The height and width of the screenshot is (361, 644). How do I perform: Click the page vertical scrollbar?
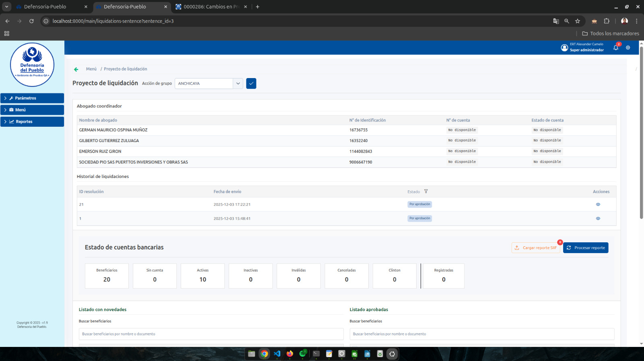(x=641, y=133)
